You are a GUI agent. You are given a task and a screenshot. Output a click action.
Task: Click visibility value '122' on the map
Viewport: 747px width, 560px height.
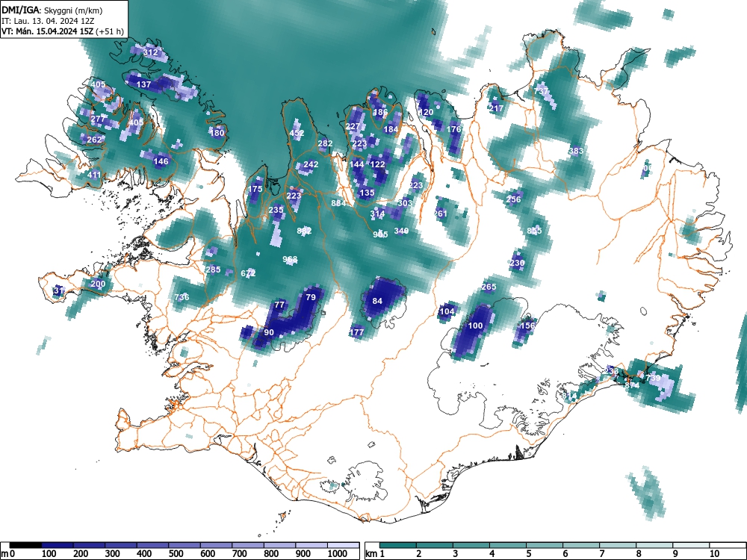(x=378, y=164)
